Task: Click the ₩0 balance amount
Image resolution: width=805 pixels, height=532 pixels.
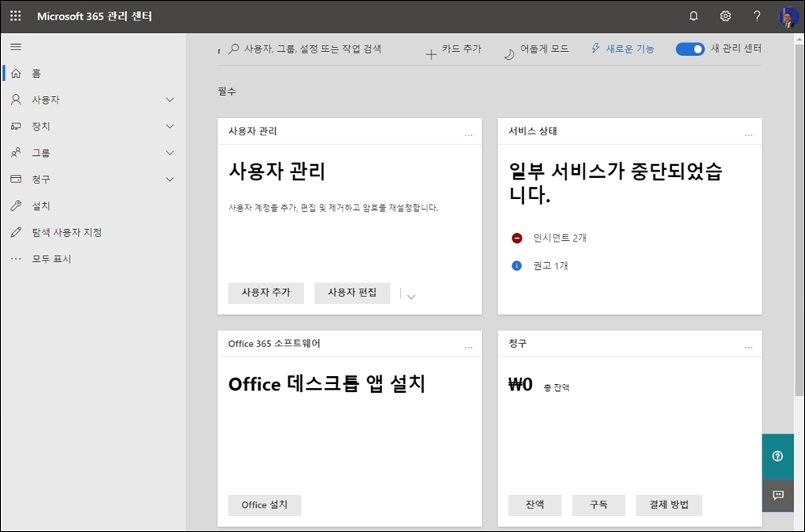Action: click(520, 384)
